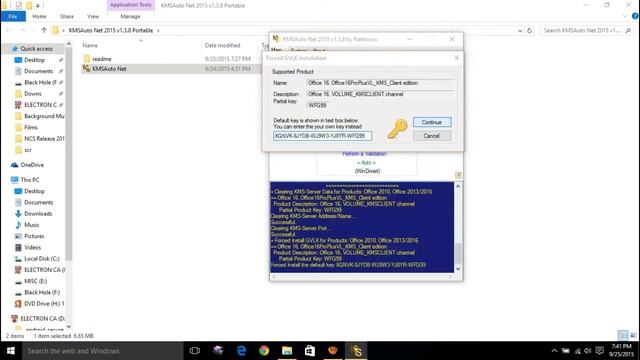Open pinned ELECTRON CA shortcut in sidebar
Image resolution: width=640 pixels, height=360 pixels.
(40, 105)
